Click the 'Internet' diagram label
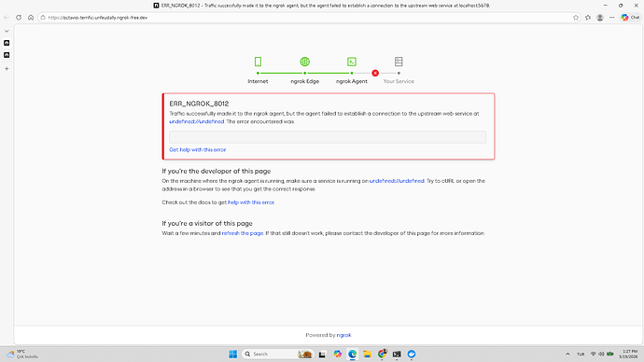The height and width of the screenshot is (362, 644). (x=258, y=81)
